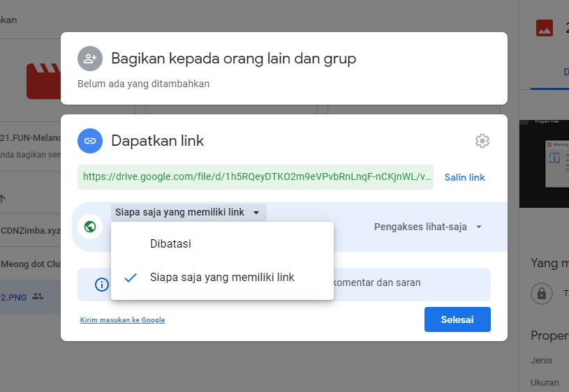Click the blue link icon beside Dapatkan link

click(x=90, y=141)
